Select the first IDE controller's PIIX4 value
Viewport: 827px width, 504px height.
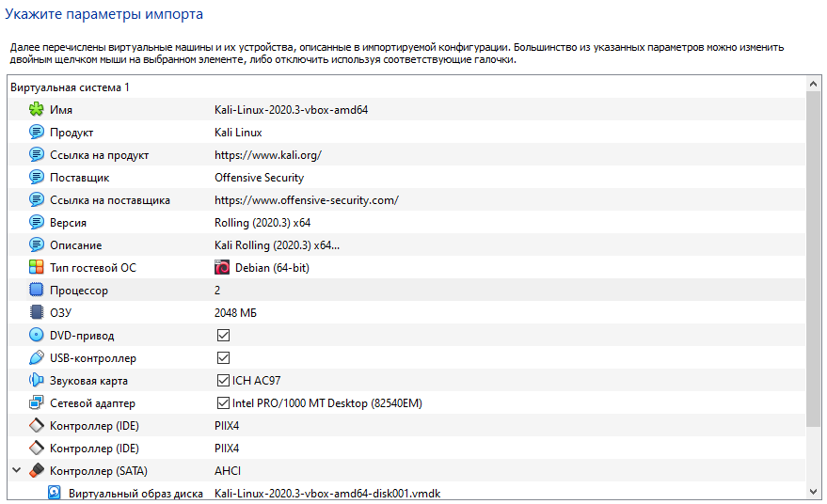click(227, 425)
